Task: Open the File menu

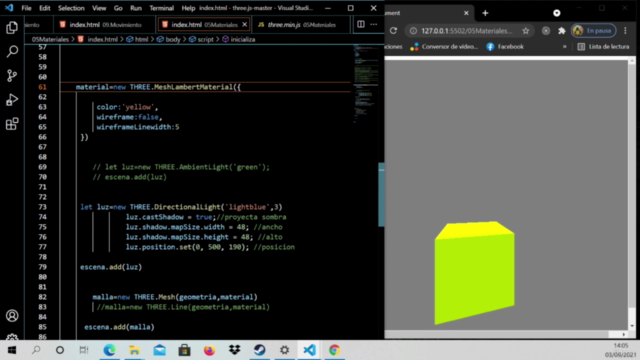Action: tap(26, 8)
